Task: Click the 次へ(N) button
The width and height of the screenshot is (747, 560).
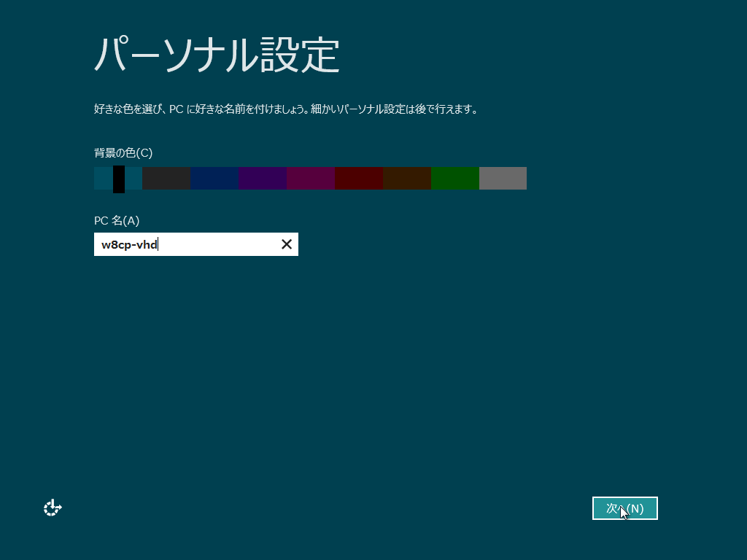Action: [x=624, y=508]
